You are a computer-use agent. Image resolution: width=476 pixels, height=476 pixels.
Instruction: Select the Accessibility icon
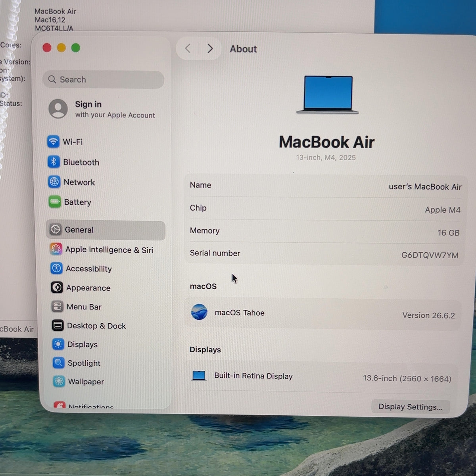56,268
